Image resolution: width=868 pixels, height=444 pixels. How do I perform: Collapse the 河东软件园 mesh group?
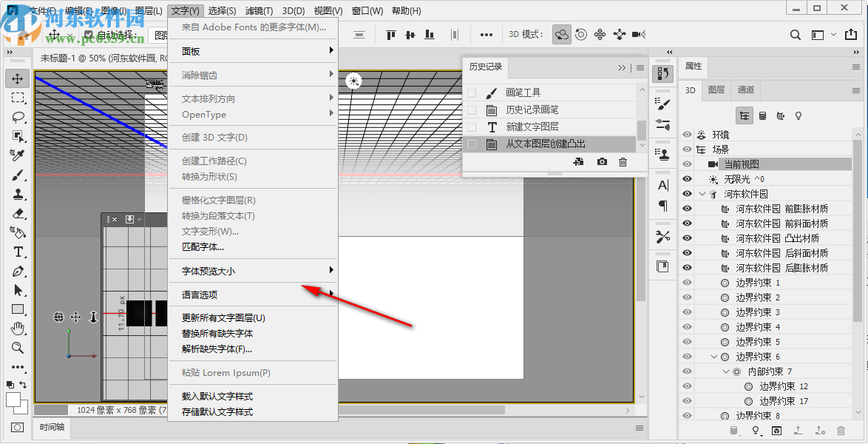tap(701, 192)
